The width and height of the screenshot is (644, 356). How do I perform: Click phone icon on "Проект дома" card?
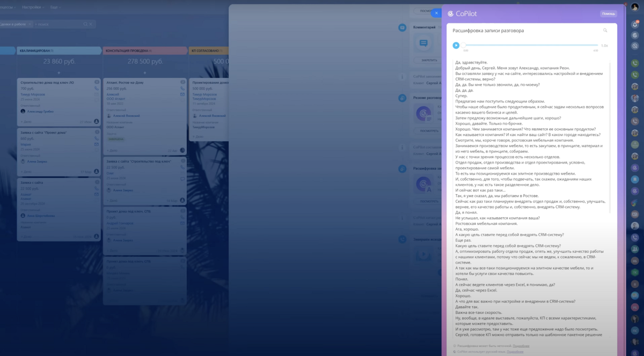(97, 138)
